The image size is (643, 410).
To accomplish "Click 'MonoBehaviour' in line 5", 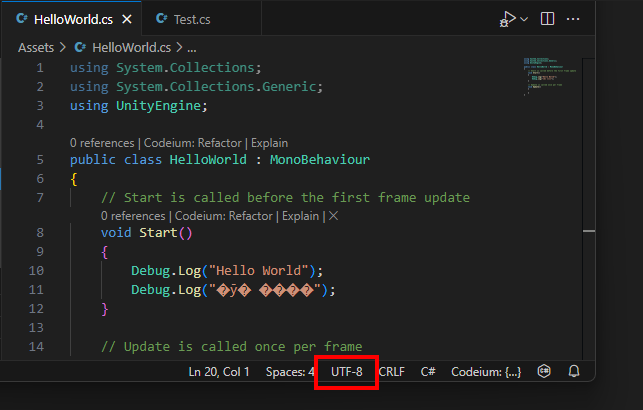I will [320, 159].
